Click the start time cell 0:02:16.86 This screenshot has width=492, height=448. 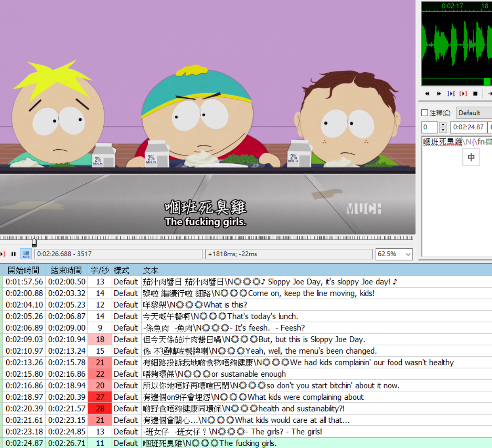click(x=24, y=385)
